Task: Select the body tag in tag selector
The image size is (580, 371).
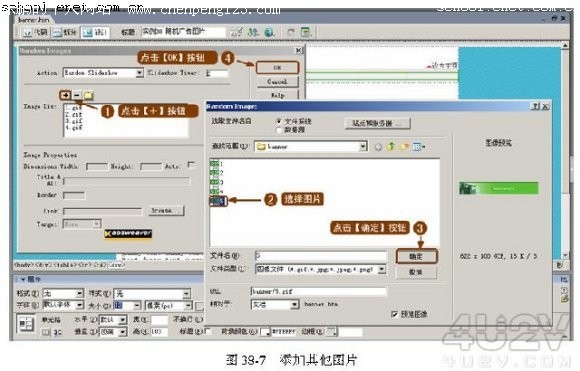Action: pos(23,265)
